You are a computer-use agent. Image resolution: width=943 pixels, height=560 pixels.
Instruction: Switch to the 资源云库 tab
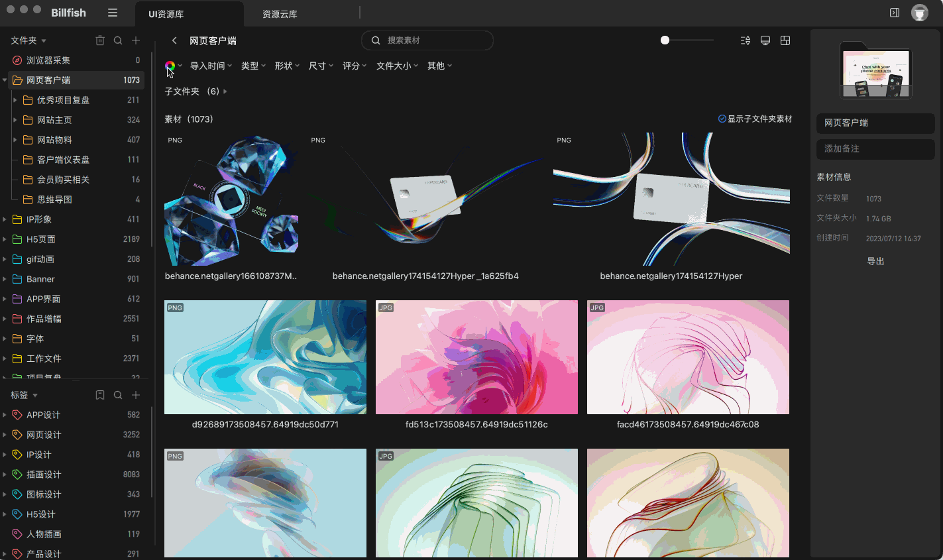(280, 13)
